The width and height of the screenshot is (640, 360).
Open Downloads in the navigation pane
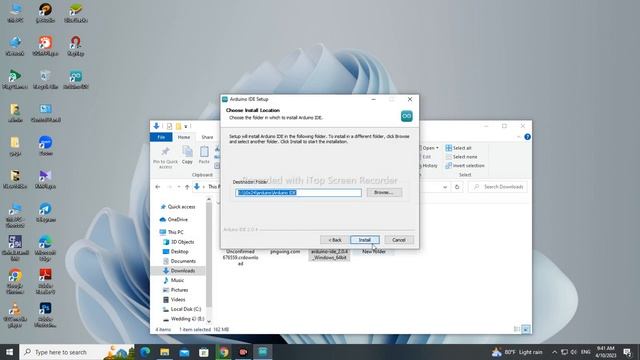coord(179,271)
